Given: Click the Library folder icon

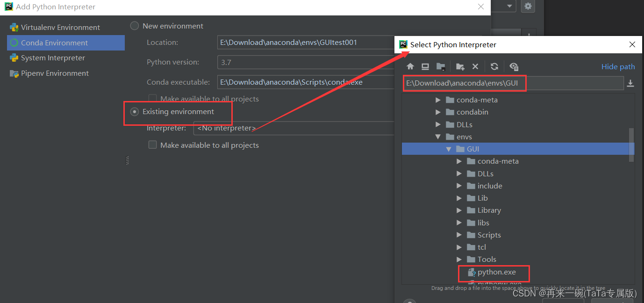Looking at the screenshot, I should 471,210.
